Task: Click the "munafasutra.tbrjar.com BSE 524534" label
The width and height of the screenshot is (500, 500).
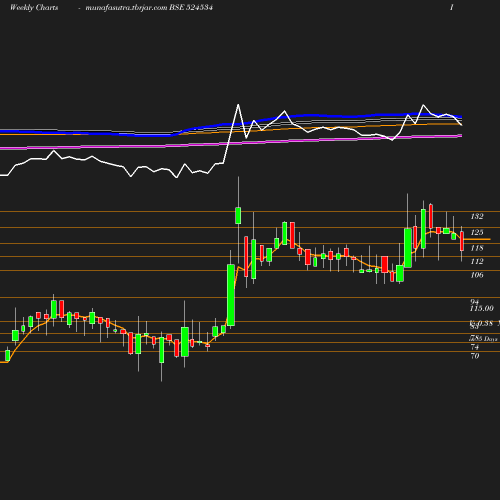Action: (x=149, y=8)
